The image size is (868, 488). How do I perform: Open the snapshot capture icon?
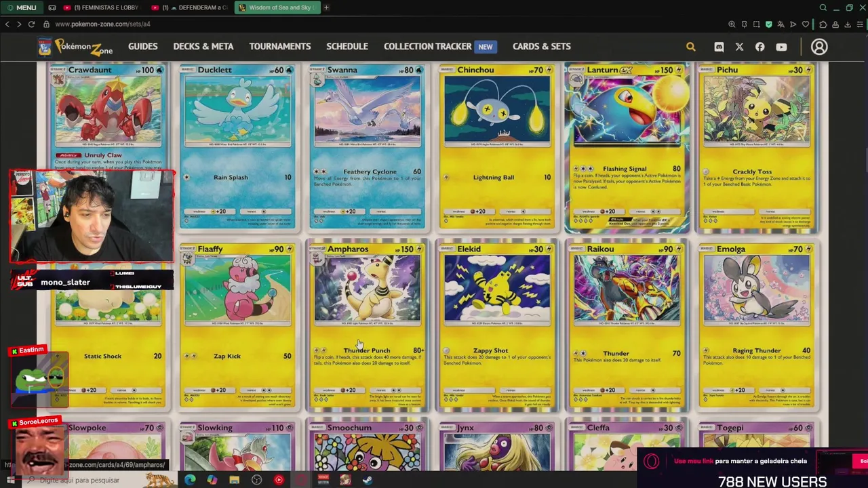click(756, 24)
